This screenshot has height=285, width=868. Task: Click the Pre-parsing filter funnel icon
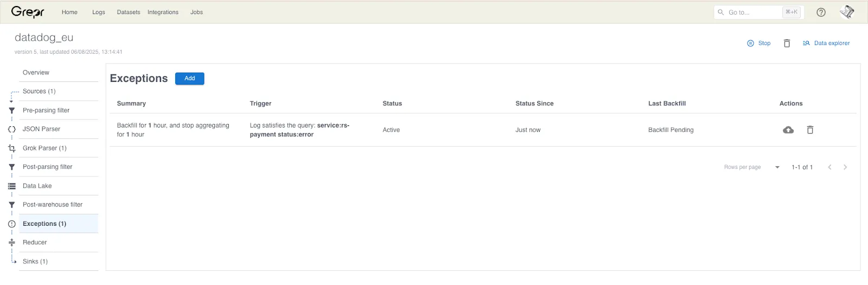11,110
